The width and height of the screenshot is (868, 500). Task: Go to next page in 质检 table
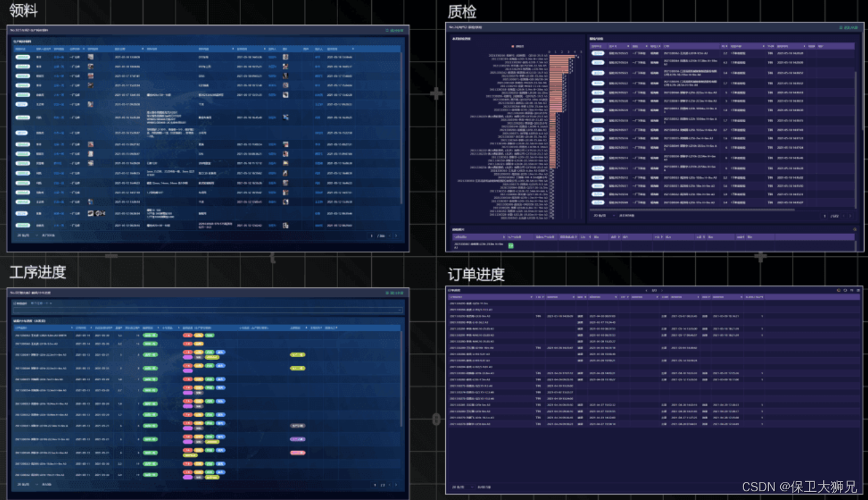point(851,216)
